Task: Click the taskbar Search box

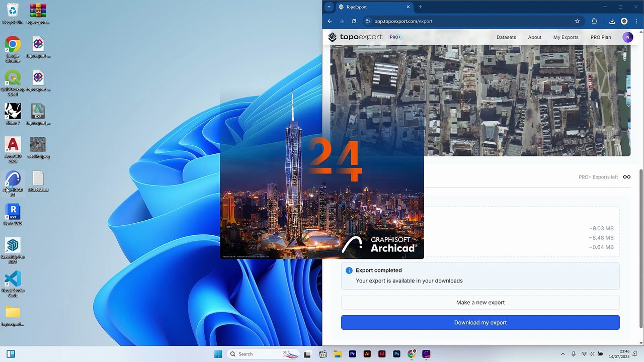Action: click(x=263, y=354)
